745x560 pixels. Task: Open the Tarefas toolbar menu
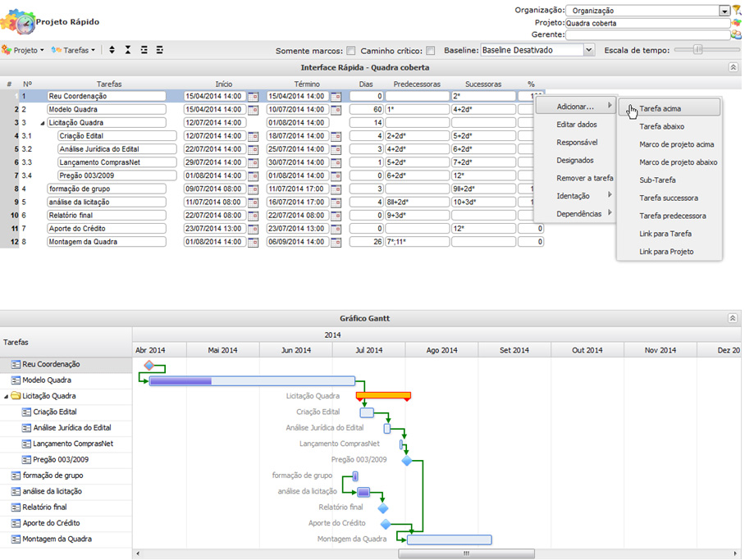(x=73, y=50)
